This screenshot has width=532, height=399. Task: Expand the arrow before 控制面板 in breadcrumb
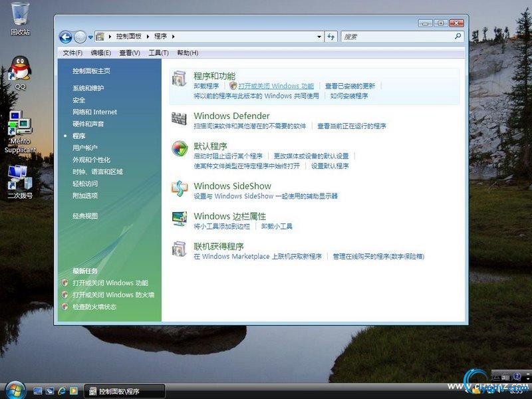(110, 37)
